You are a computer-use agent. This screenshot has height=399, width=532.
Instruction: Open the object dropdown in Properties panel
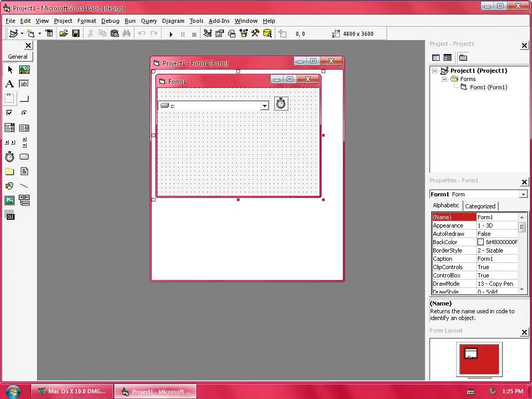click(x=523, y=194)
